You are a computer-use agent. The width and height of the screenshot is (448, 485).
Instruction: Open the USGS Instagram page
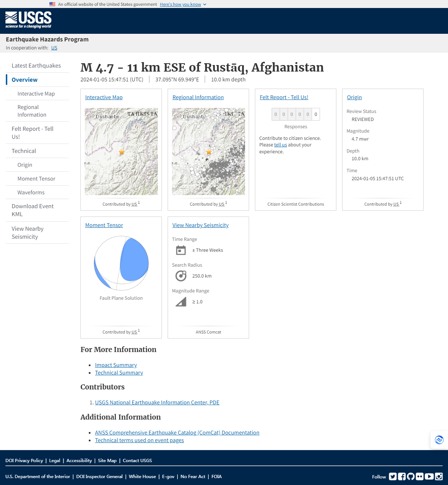[439, 476]
